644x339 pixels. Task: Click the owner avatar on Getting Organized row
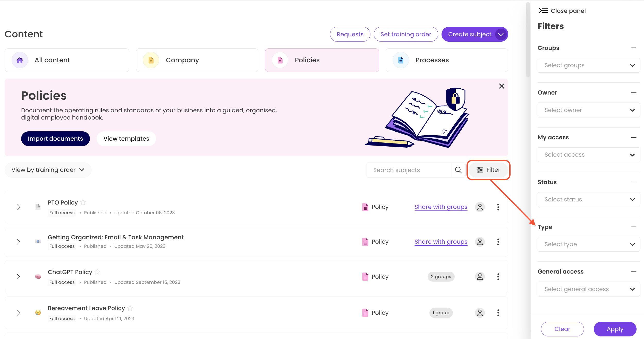[x=480, y=242]
